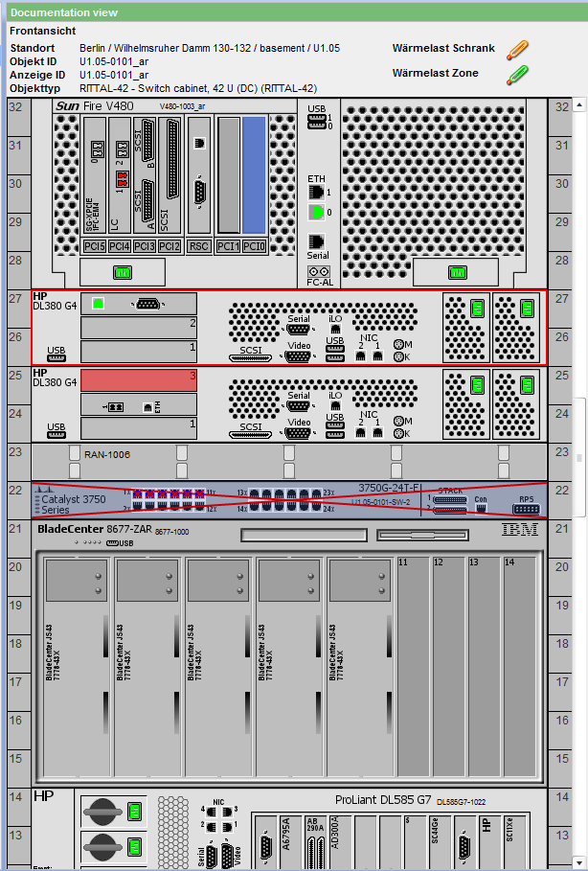Click the green pencil beside Wärmelast Zone
Screen dimensions: 588x871
click(517, 74)
